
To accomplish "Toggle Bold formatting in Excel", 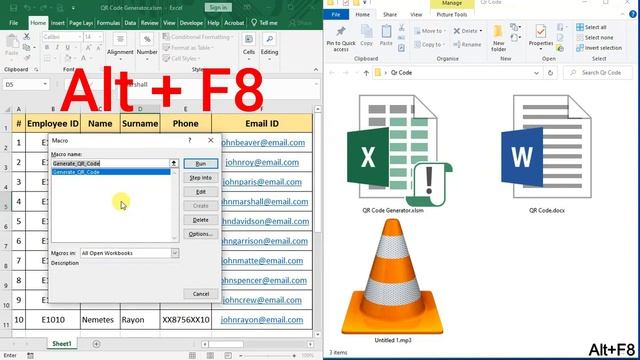I will (x=47, y=48).
